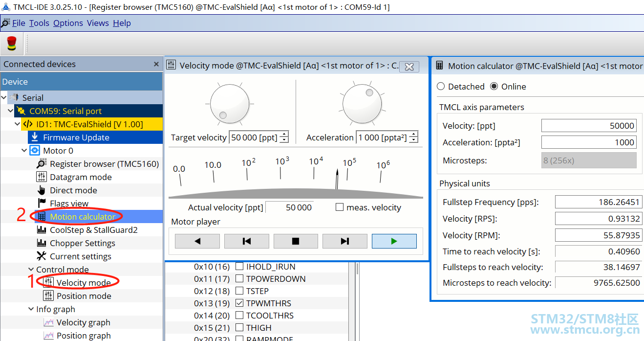644x341 pixels.
Task: Click Fullstep Frequency value 186.26451
Action: pos(599,202)
